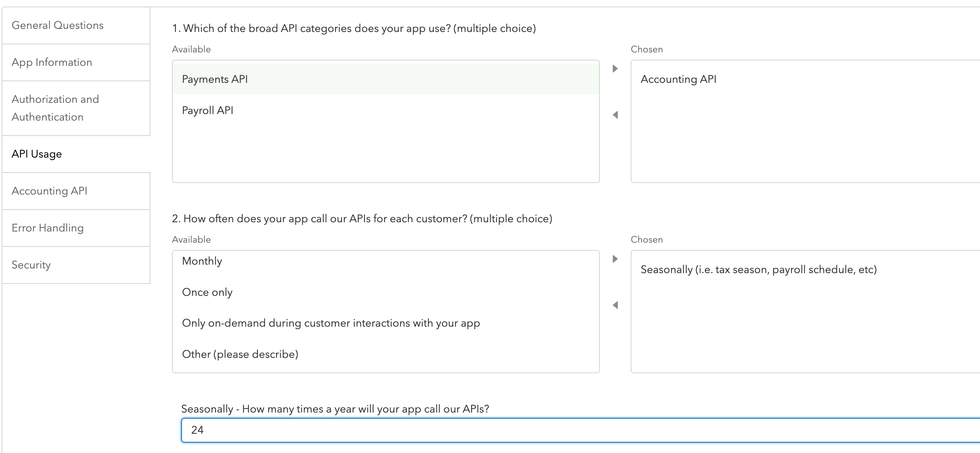Select Only on-demand during customer interactions option

click(331, 323)
